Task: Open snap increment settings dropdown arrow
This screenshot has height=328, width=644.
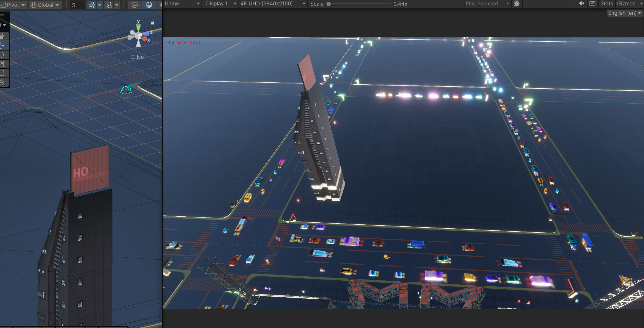Action: coord(117,5)
